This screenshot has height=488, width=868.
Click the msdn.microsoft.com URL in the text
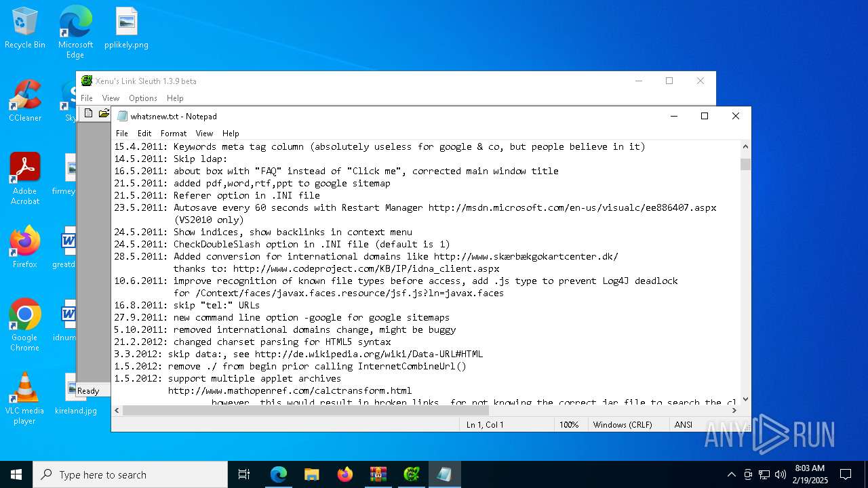(572, 207)
